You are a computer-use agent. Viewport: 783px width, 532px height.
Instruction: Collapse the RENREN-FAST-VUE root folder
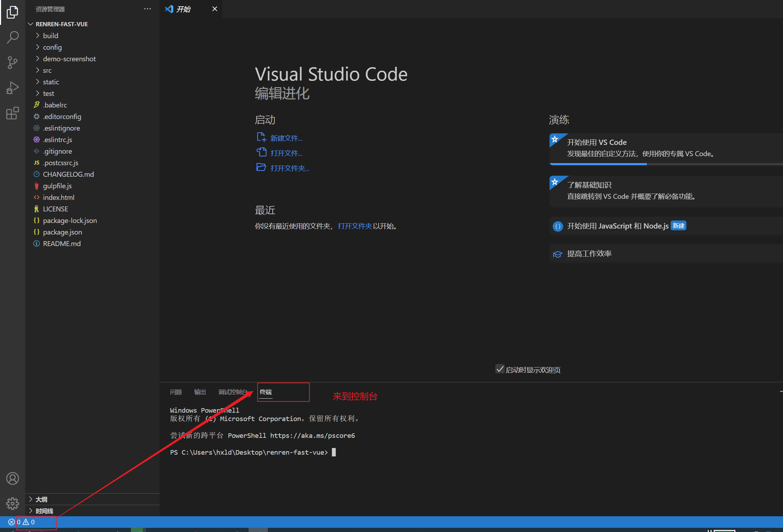62,24
